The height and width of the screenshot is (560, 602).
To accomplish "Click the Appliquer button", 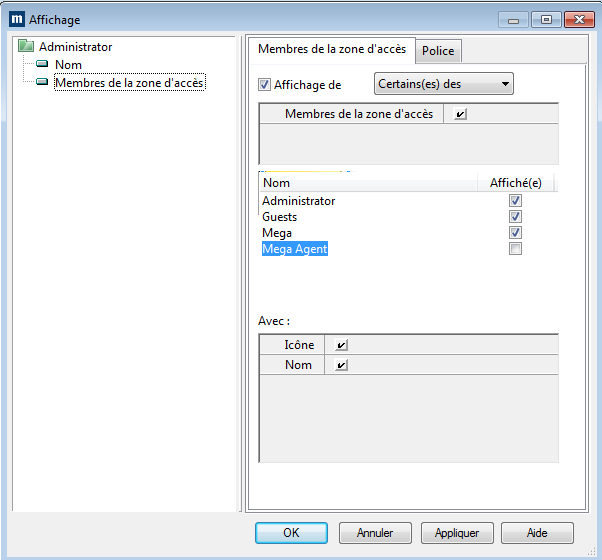I will pyautogui.click(x=457, y=533).
